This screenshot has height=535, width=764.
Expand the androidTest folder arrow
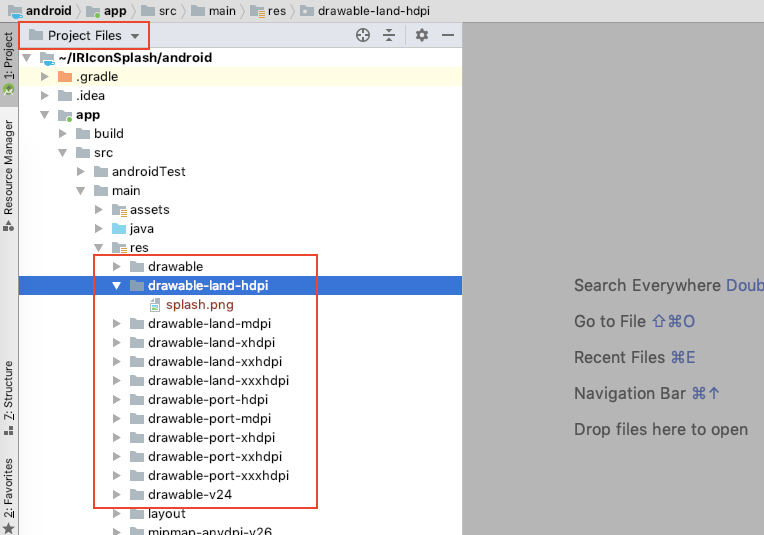point(81,172)
